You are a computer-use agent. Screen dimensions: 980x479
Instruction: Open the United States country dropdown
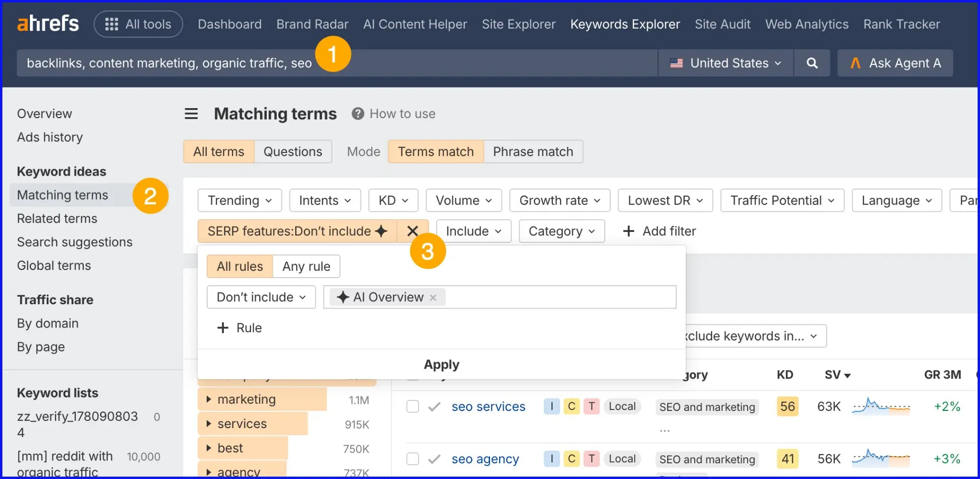pos(726,63)
